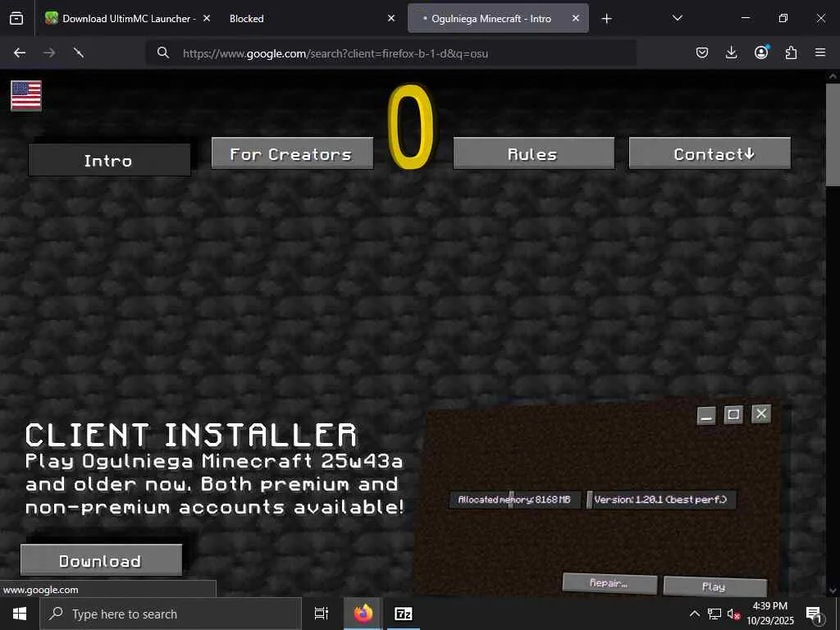Screen dimensions: 840x630
Task: Adjust the Version slider
Action: click(662, 500)
